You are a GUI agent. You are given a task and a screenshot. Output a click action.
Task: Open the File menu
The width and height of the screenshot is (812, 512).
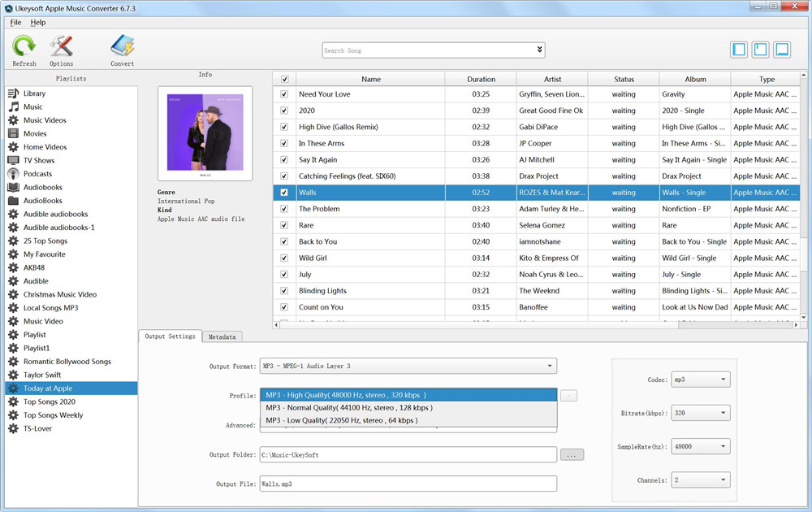[15, 22]
